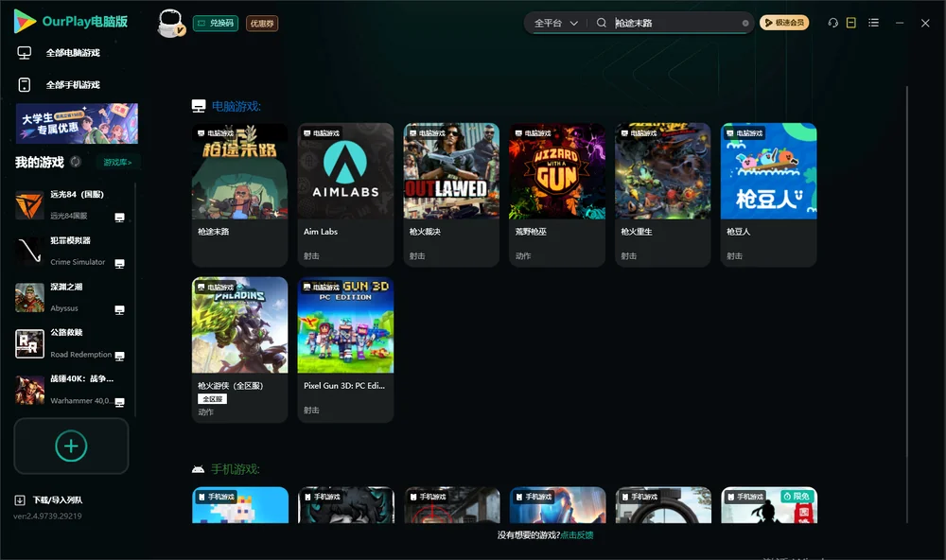The height and width of the screenshot is (560, 946).
Task: Select 犯罪模拟器 in my games
Action: [x=69, y=251]
